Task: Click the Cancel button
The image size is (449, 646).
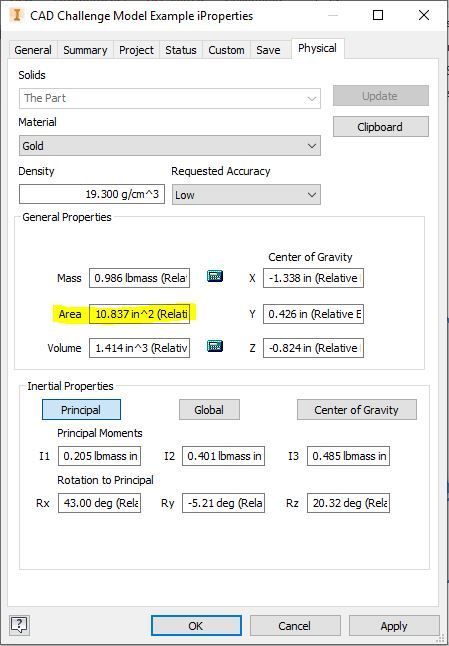Action: [295, 625]
